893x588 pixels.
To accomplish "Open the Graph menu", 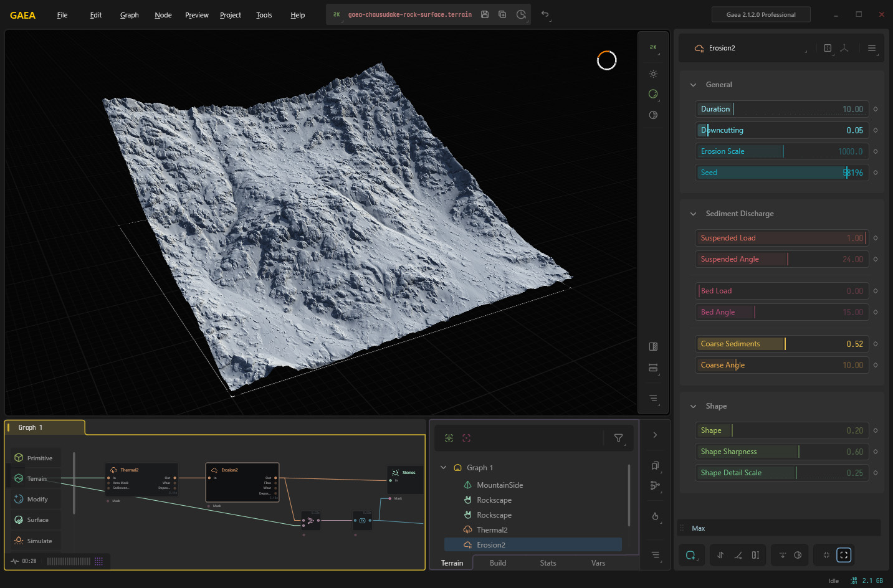I will (130, 15).
